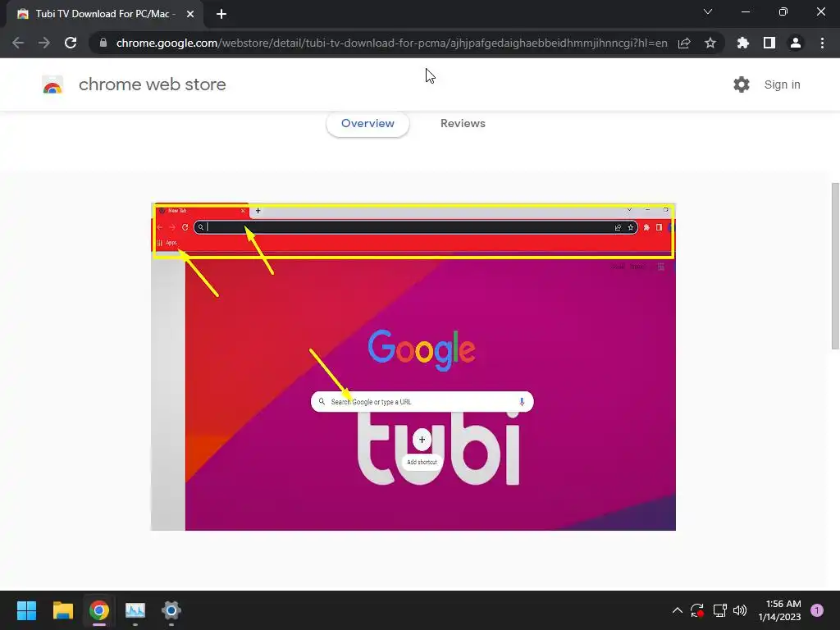Open the Extensions puzzle icon
Screen dimensions: 840x630
(742, 43)
